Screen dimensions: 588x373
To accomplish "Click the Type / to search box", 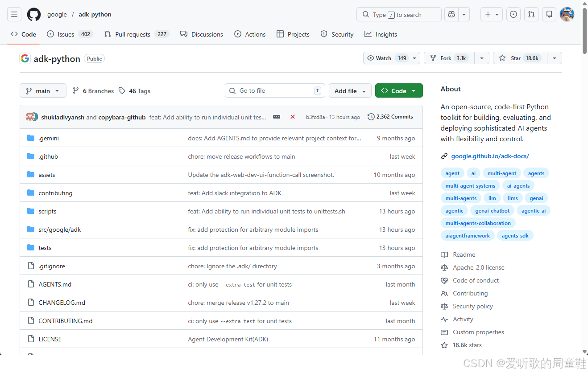I will [x=399, y=14].
